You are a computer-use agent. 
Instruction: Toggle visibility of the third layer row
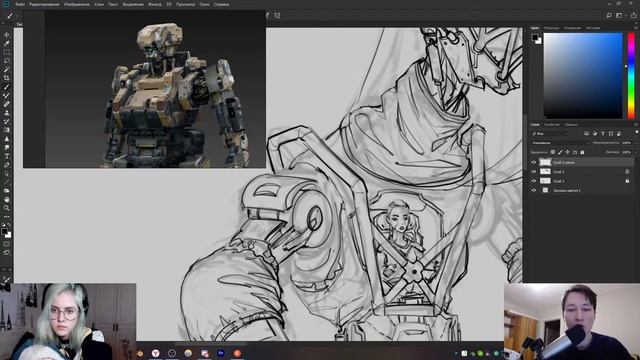click(533, 181)
